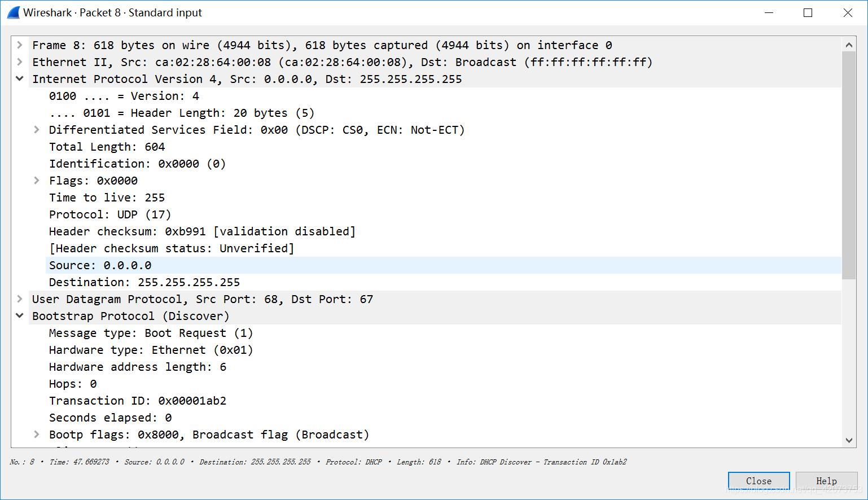Select the Bootp flags Broadcast flag row
This screenshot has height=500, width=868.
click(x=443, y=435)
